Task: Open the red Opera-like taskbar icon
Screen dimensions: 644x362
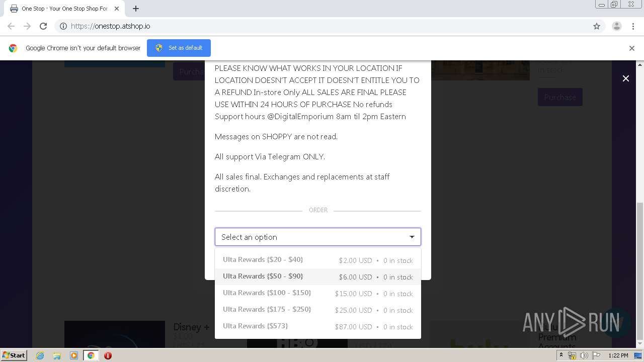Action: (x=108, y=355)
